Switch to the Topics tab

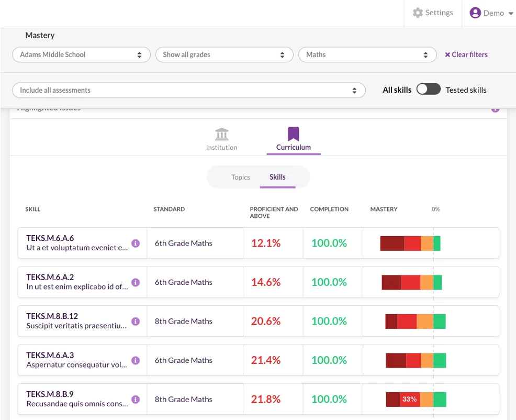click(x=240, y=177)
